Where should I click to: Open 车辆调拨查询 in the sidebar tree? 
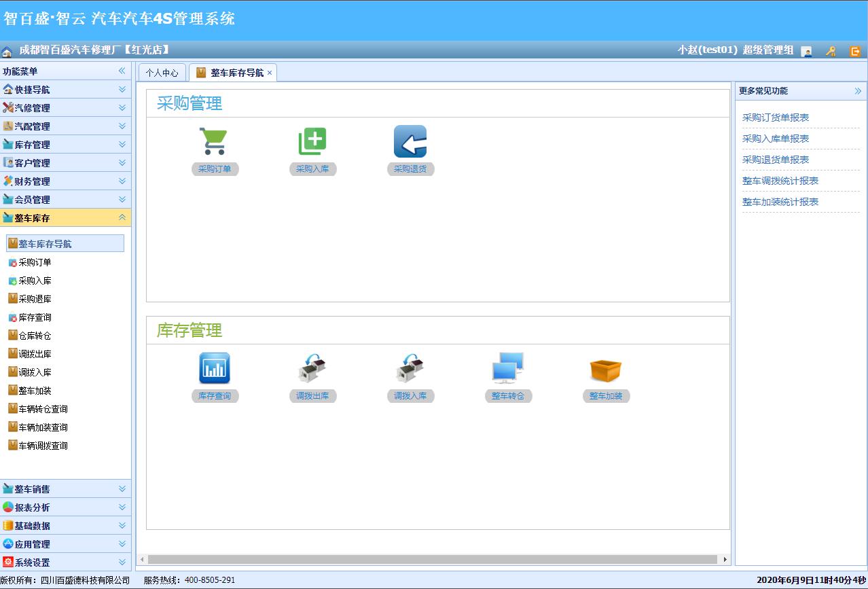[x=43, y=446]
